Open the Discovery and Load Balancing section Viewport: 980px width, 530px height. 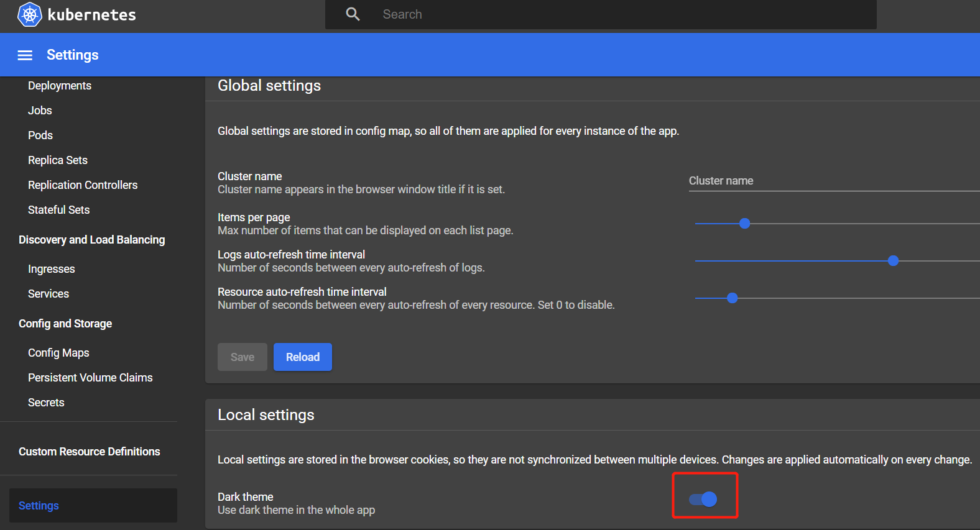click(x=91, y=240)
